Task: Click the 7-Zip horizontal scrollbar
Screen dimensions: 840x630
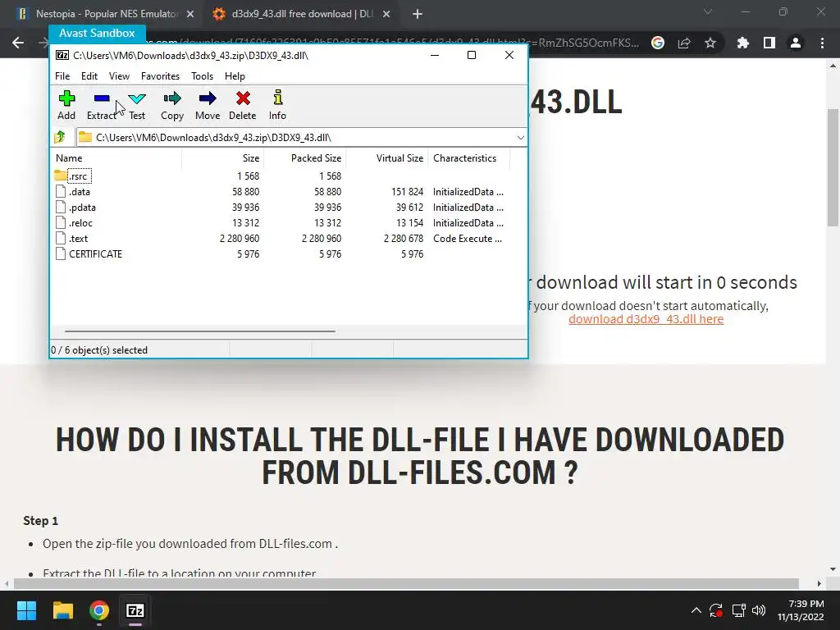Action: point(200,331)
